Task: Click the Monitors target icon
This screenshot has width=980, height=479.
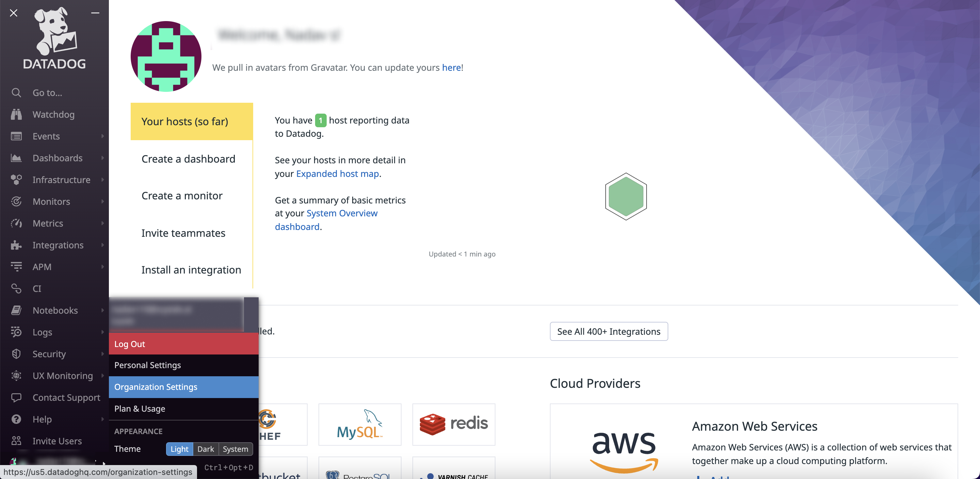Action: coord(16,201)
